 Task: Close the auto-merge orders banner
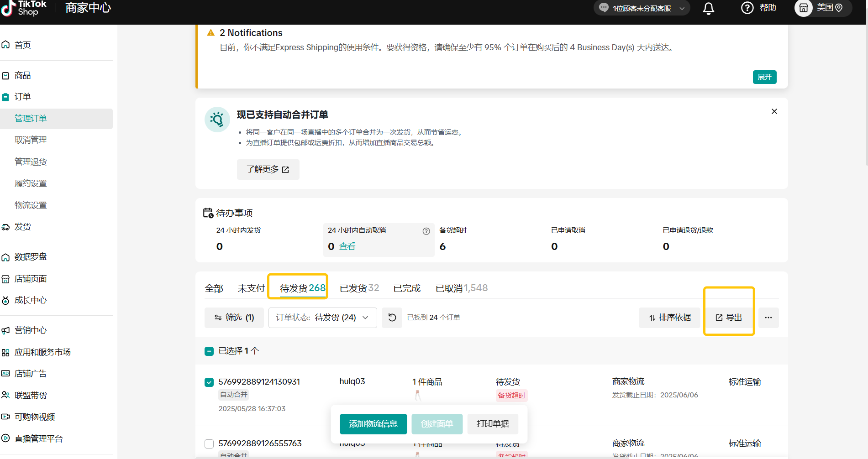click(774, 111)
